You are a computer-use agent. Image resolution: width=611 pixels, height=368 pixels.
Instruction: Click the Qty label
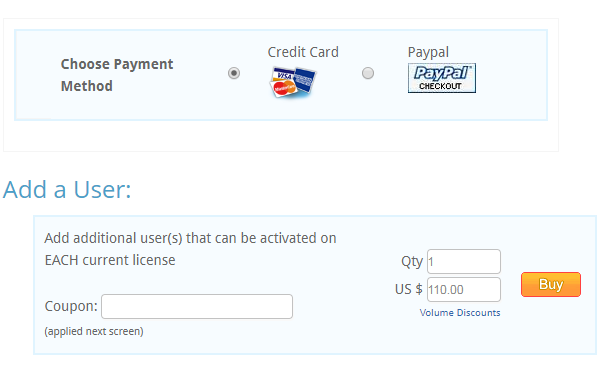(412, 262)
